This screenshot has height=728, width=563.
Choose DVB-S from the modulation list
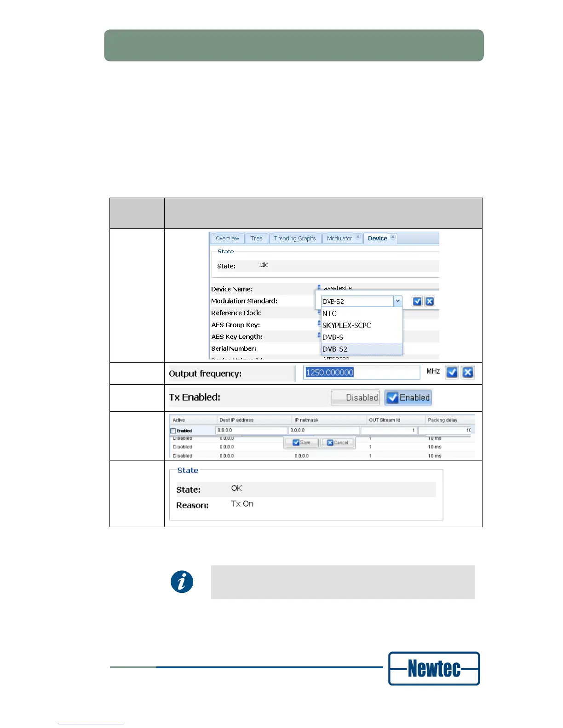[x=361, y=337]
